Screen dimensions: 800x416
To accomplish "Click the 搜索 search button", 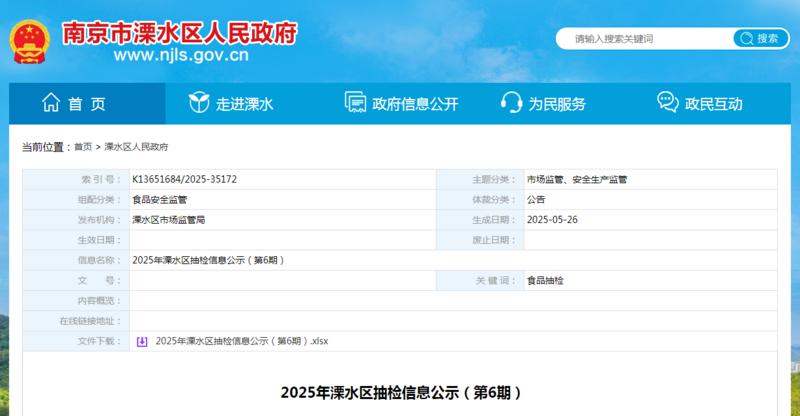I will (x=761, y=38).
